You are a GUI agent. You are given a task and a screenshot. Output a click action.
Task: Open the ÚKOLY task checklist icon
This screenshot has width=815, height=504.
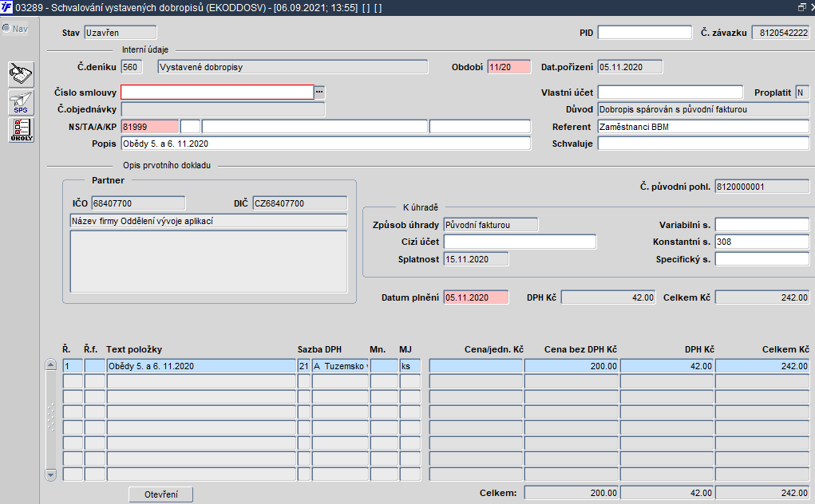(21, 130)
